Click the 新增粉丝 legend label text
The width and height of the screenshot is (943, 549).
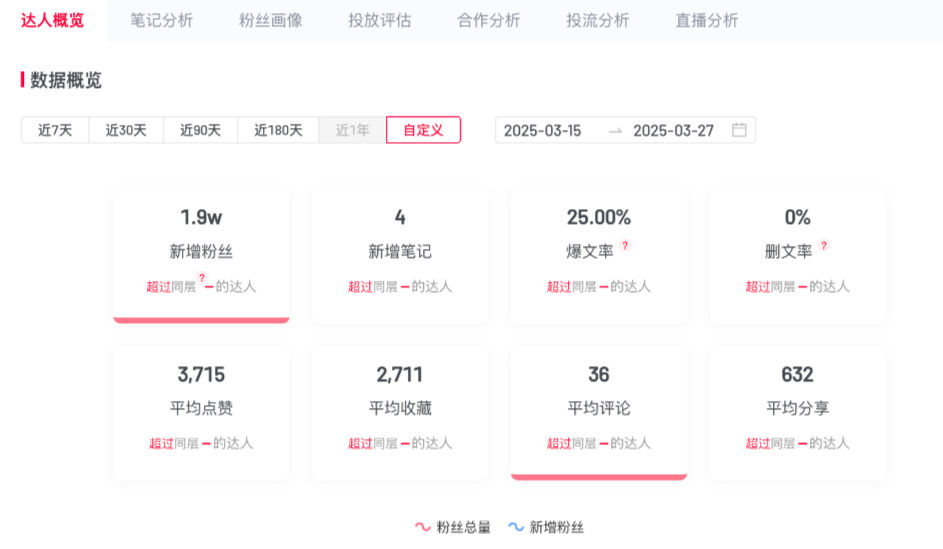[556, 527]
